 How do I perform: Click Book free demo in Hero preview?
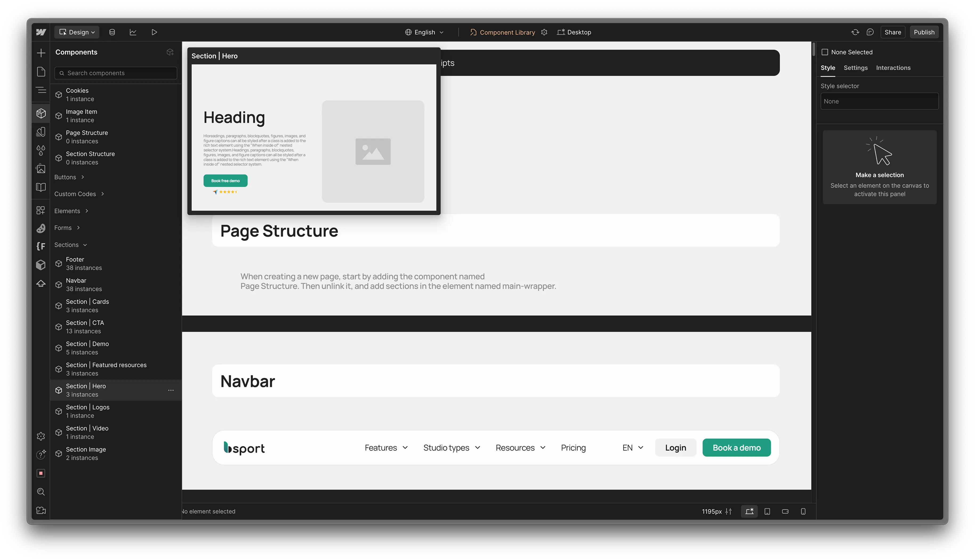pyautogui.click(x=225, y=181)
